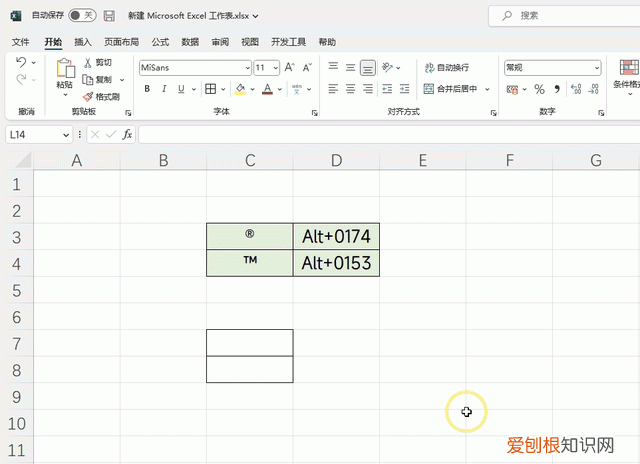Click the insert function fx icon
640x464 pixels.
tap(127, 134)
